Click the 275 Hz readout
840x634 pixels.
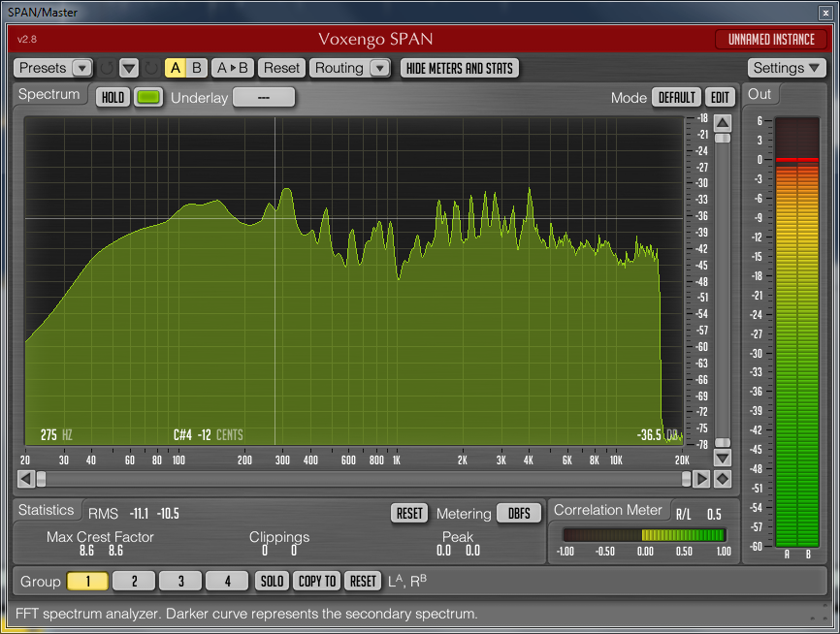(56, 435)
